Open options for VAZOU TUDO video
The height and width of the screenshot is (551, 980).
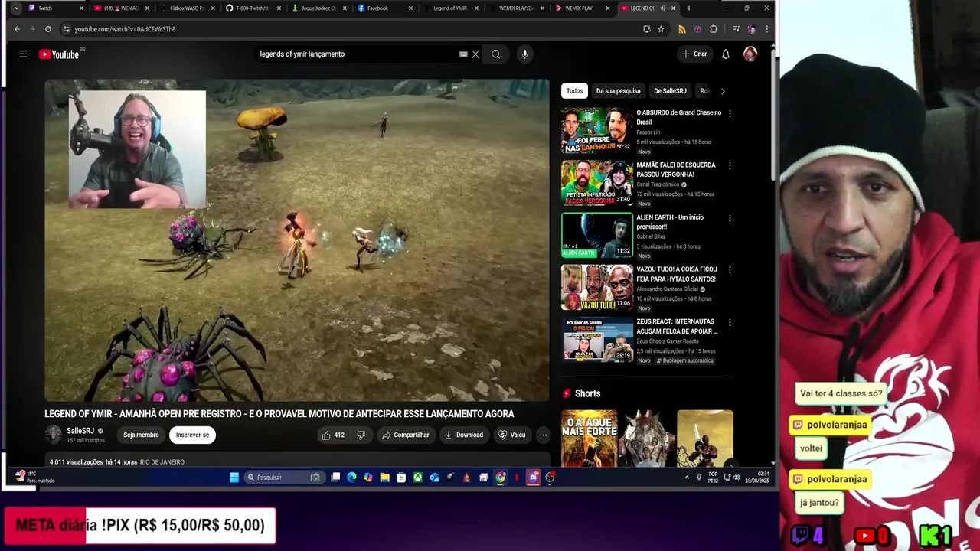point(730,270)
